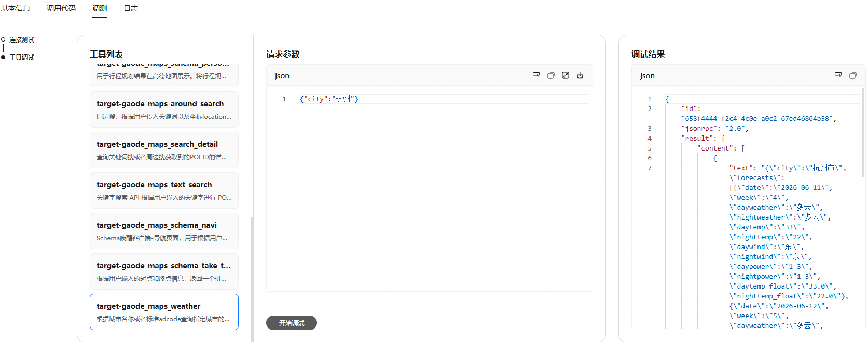
Task: Click the tool list scrollbar
Action: pyautogui.click(x=252, y=279)
